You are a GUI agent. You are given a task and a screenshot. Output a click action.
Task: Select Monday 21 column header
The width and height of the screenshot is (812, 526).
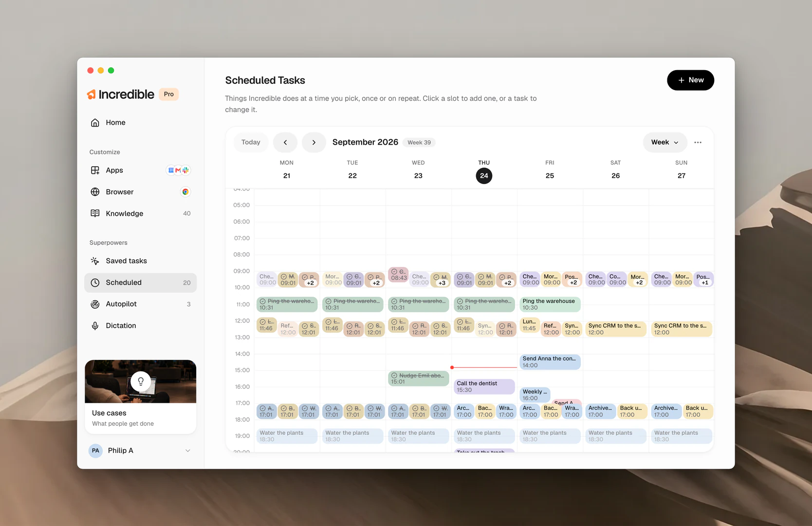287,170
